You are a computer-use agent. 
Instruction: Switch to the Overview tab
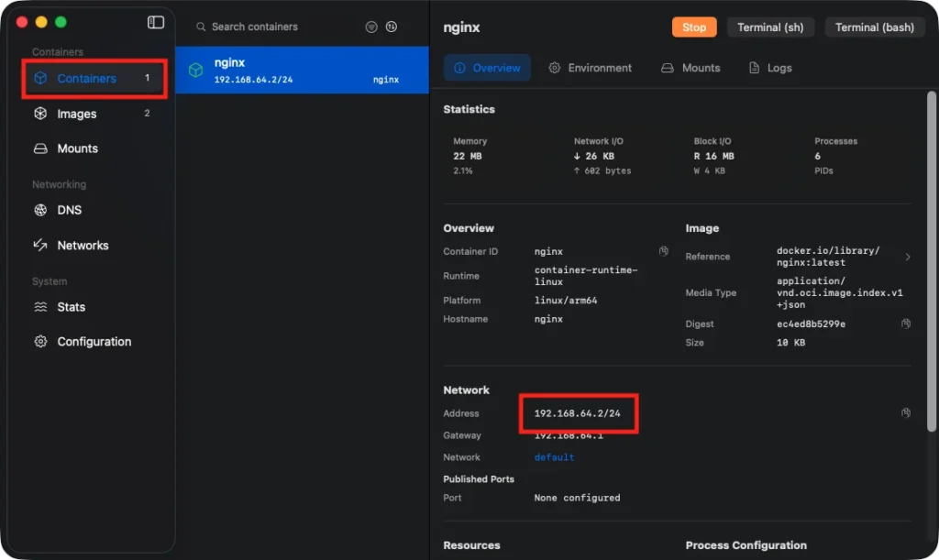[487, 68]
